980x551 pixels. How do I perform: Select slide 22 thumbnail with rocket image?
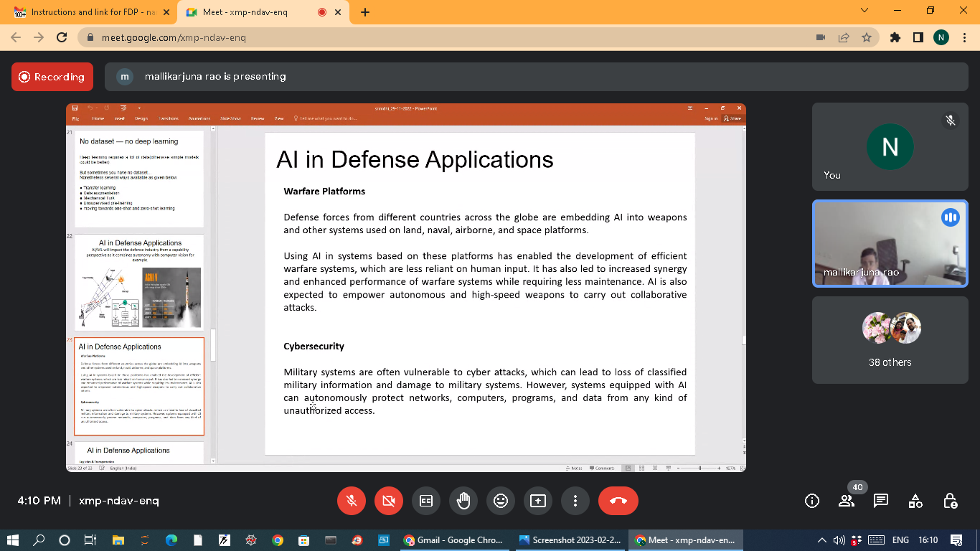pyautogui.click(x=140, y=282)
